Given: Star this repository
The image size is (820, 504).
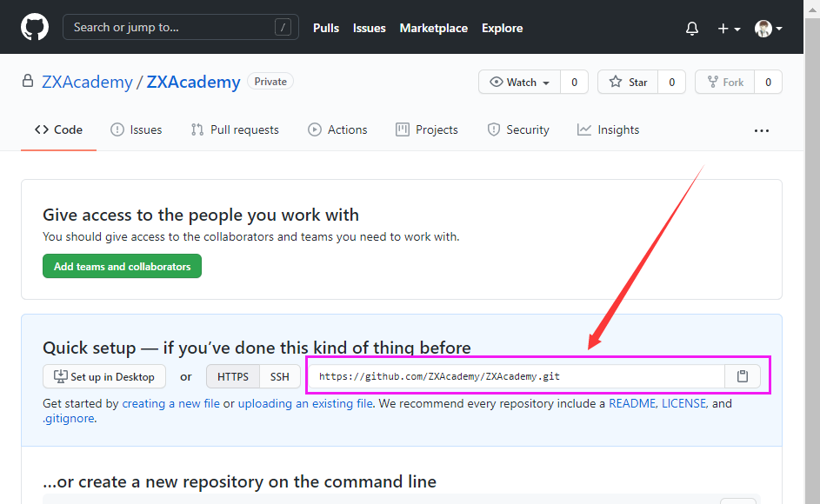Looking at the screenshot, I should (x=628, y=82).
